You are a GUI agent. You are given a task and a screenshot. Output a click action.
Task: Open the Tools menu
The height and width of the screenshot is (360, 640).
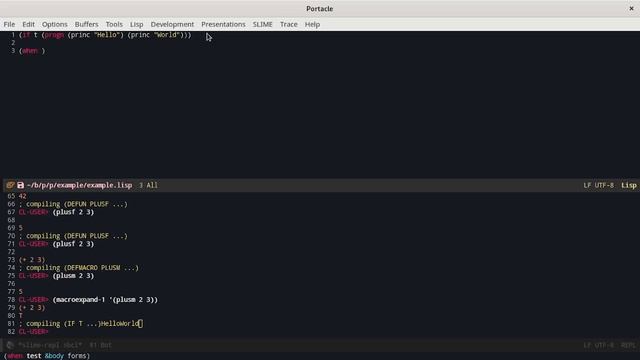[114, 24]
